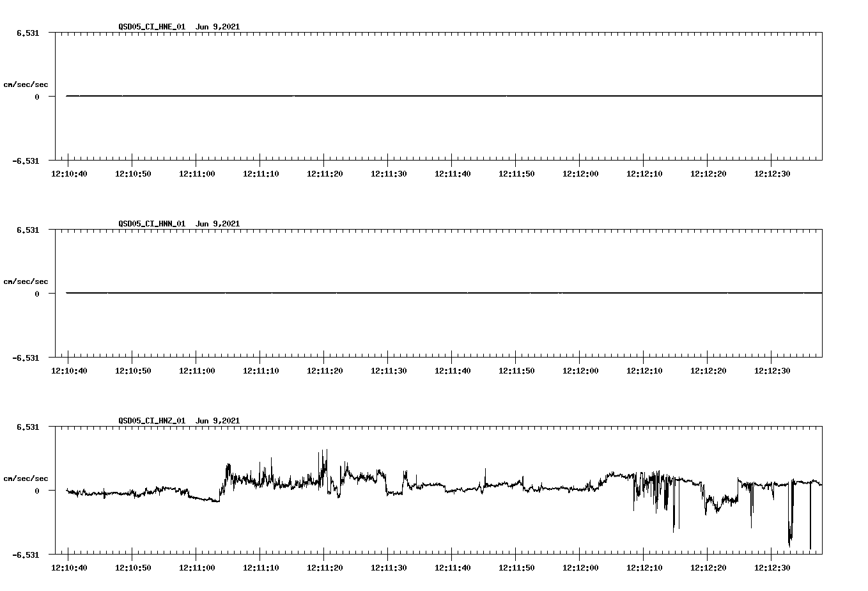Viewport: 868px width, 591px height.
Task: Click the 12:11:10 time label under HNN chart
Action: pos(261,371)
